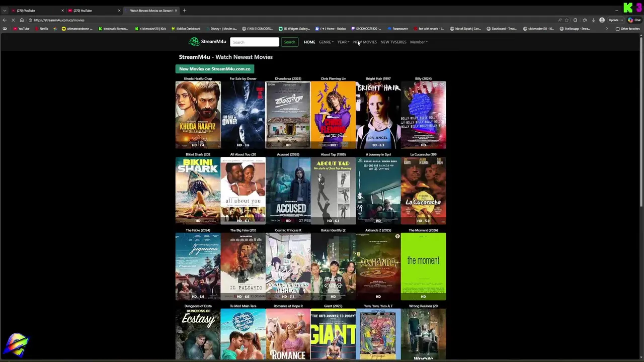Open the Billy (2024) poster

tap(423, 115)
